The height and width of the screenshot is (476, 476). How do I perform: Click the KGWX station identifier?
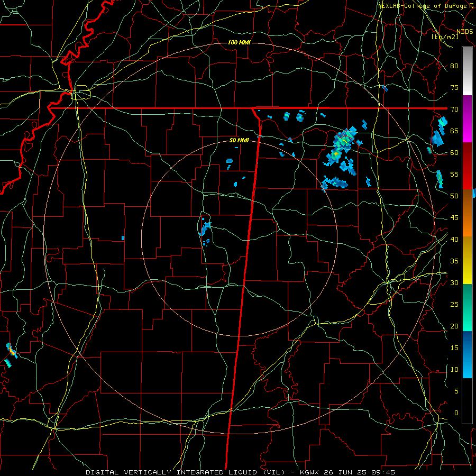[x=309, y=472]
